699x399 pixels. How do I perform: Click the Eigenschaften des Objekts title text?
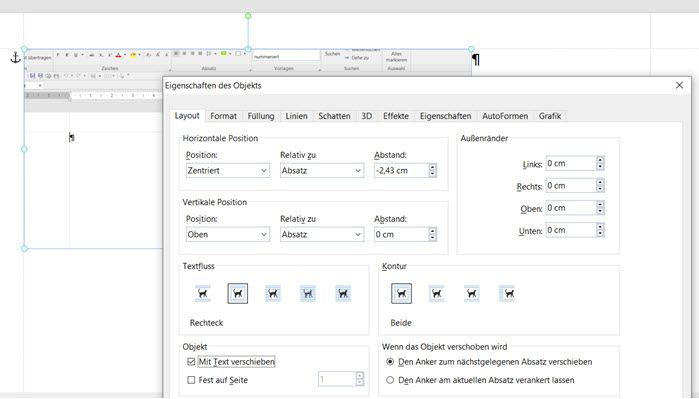click(x=213, y=86)
